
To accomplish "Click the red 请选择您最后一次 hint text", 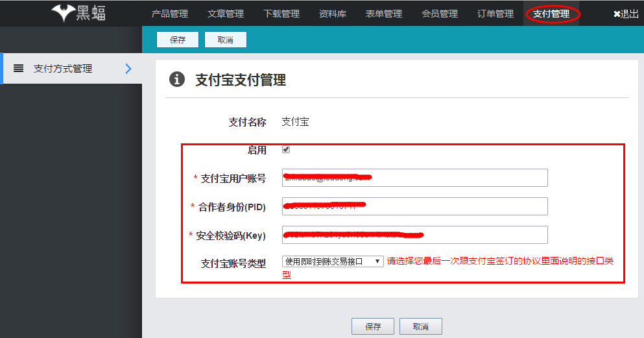I will pyautogui.click(x=447, y=268).
